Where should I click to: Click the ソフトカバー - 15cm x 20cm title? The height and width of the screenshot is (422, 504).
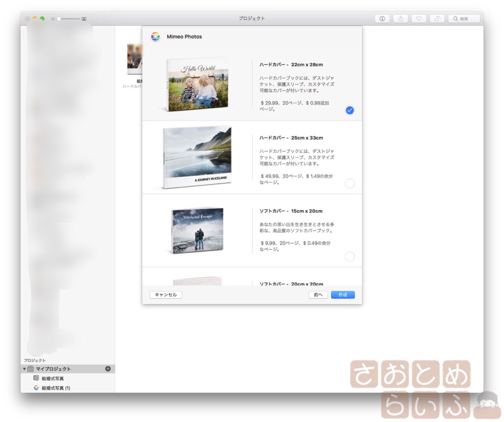point(291,211)
